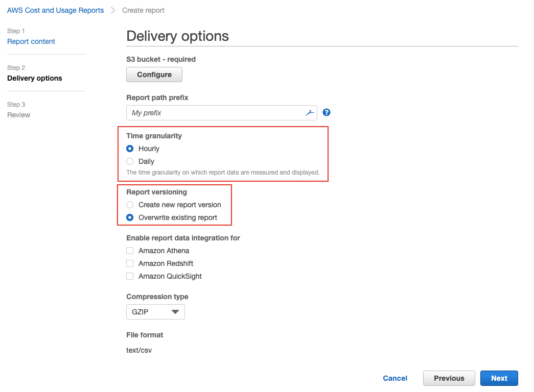The height and width of the screenshot is (392, 534).
Task: Click the Report path prefix field
Action: pos(215,113)
